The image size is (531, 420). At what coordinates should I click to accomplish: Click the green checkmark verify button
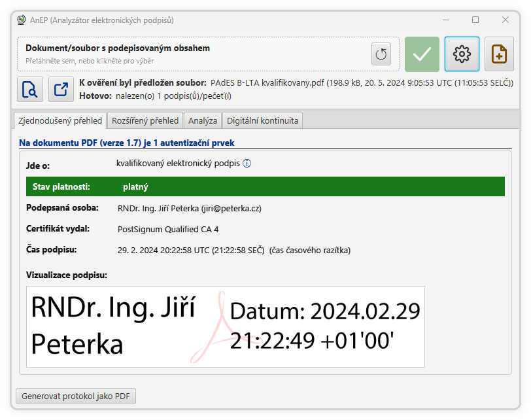tap(422, 54)
